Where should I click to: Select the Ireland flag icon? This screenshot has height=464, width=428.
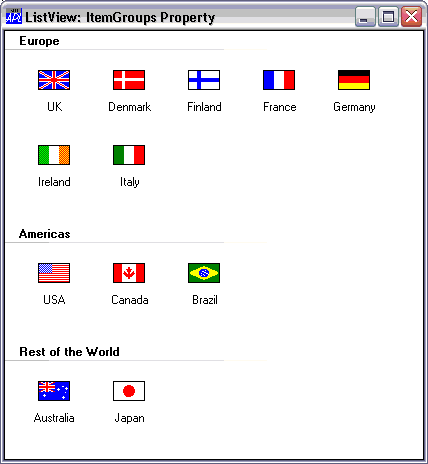pos(54,155)
